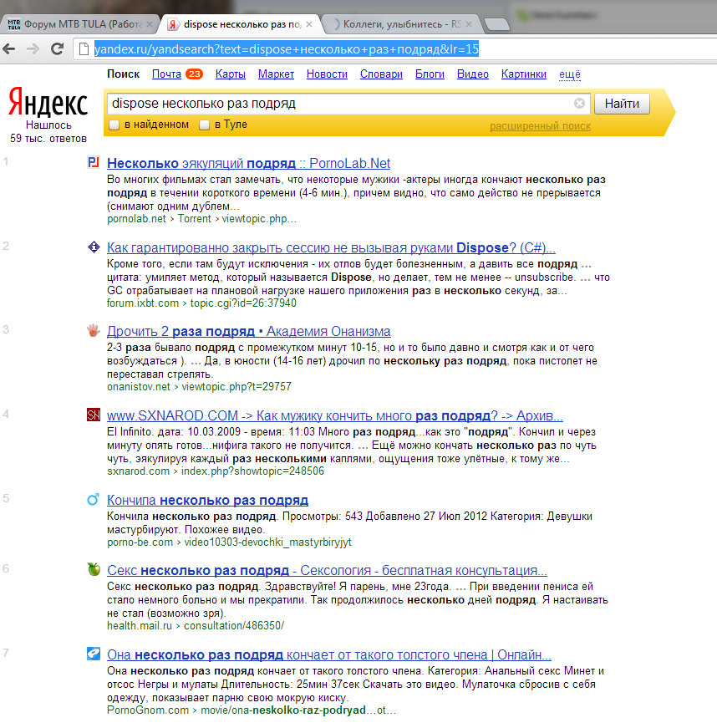Click the unread mail badge showing 23
717x728 pixels.
click(x=195, y=74)
